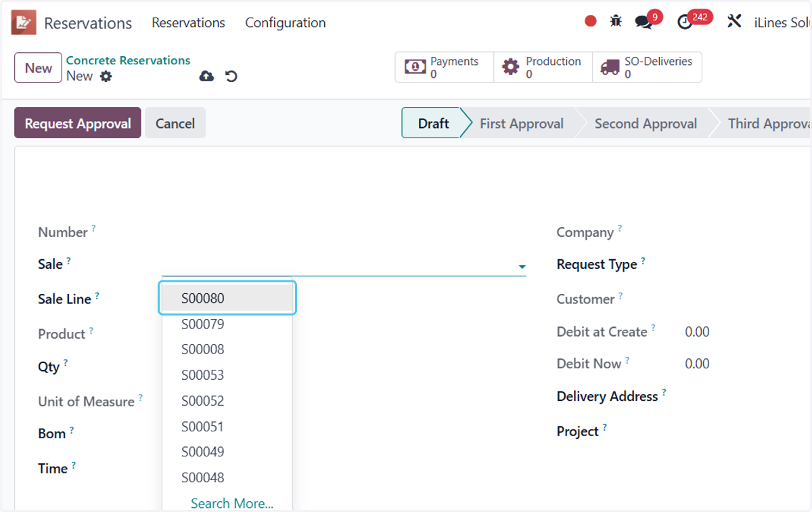Select the First Approval status stage

click(522, 123)
